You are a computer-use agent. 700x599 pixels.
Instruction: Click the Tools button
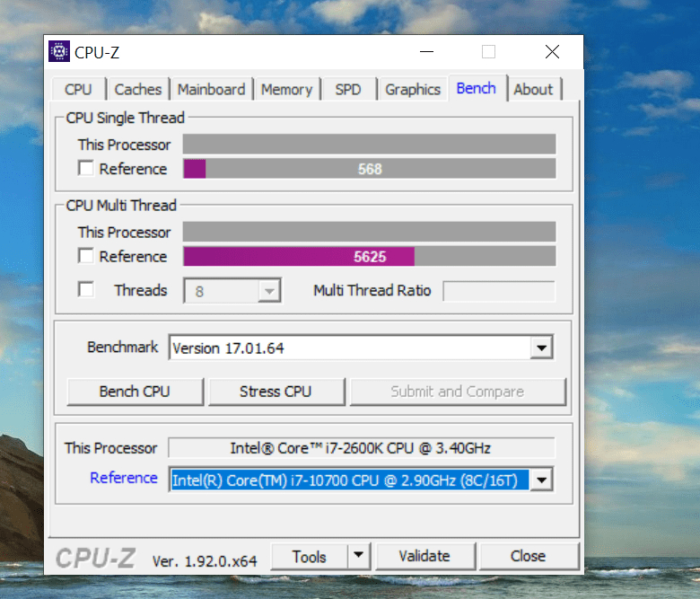coord(309,557)
